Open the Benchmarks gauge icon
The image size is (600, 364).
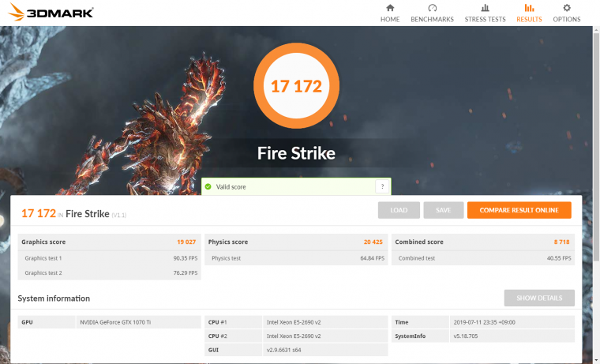click(x=432, y=8)
